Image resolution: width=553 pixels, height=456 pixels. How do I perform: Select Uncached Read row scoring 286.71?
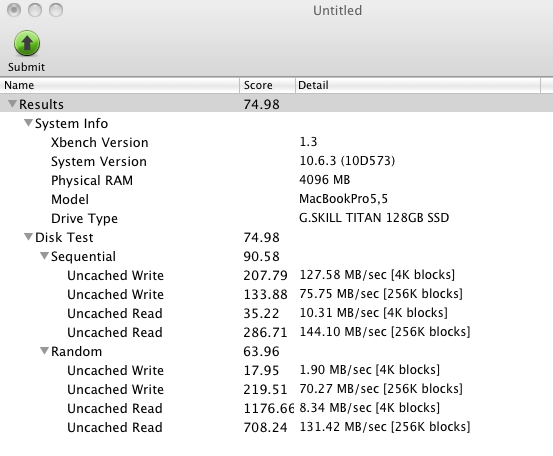(x=276, y=332)
